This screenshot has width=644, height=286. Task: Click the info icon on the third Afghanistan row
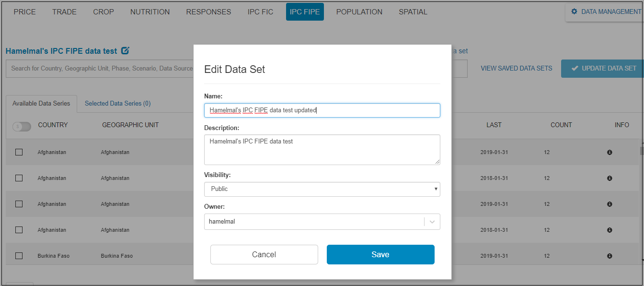point(609,204)
